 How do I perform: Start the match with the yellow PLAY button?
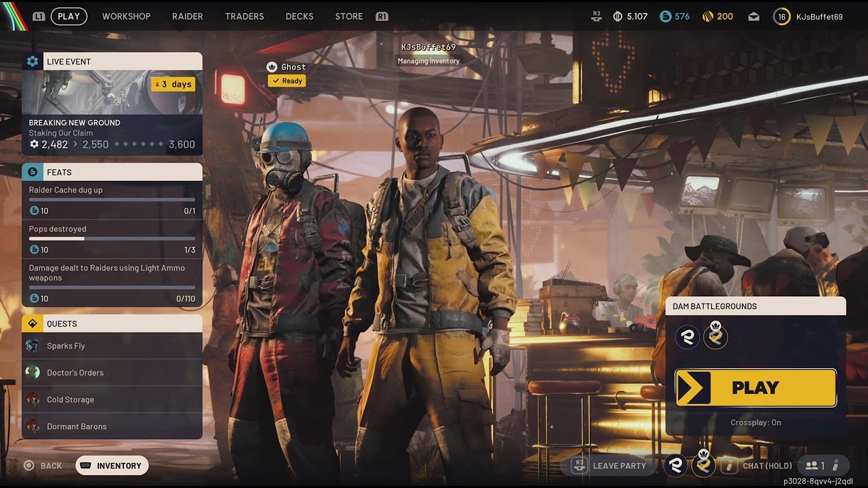pyautogui.click(x=755, y=388)
